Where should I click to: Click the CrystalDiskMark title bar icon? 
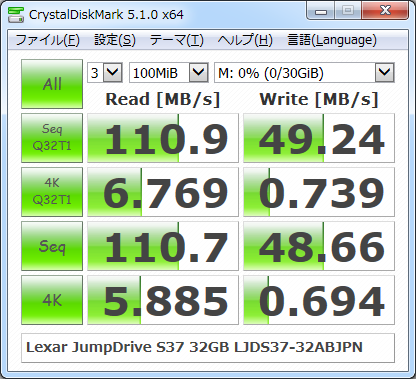point(16,14)
